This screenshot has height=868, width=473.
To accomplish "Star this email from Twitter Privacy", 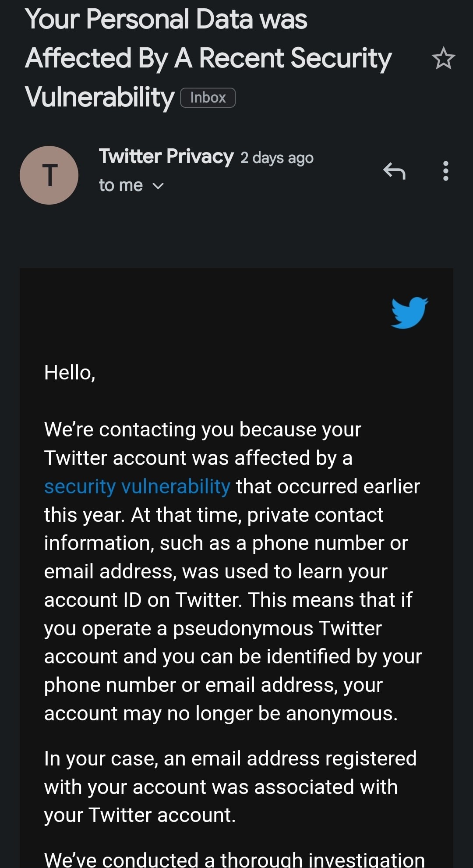I will 443,58.
